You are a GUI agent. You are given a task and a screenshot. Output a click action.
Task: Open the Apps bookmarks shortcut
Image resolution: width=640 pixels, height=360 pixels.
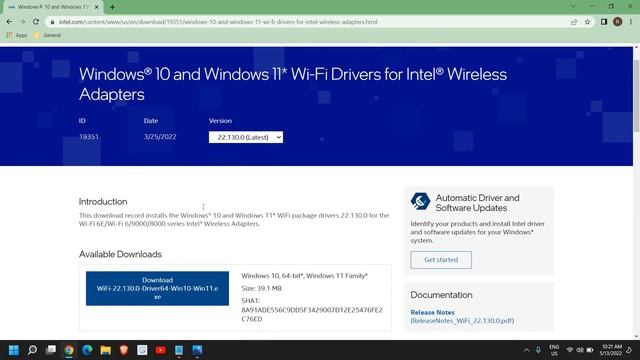point(17,36)
